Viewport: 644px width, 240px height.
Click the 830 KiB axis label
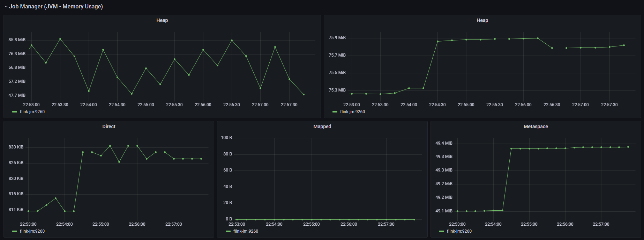(x=16, y=147)
